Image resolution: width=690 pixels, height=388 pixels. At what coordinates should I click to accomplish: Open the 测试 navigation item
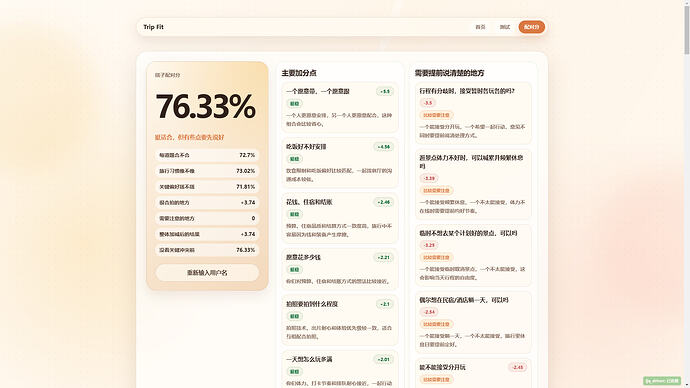505,27
